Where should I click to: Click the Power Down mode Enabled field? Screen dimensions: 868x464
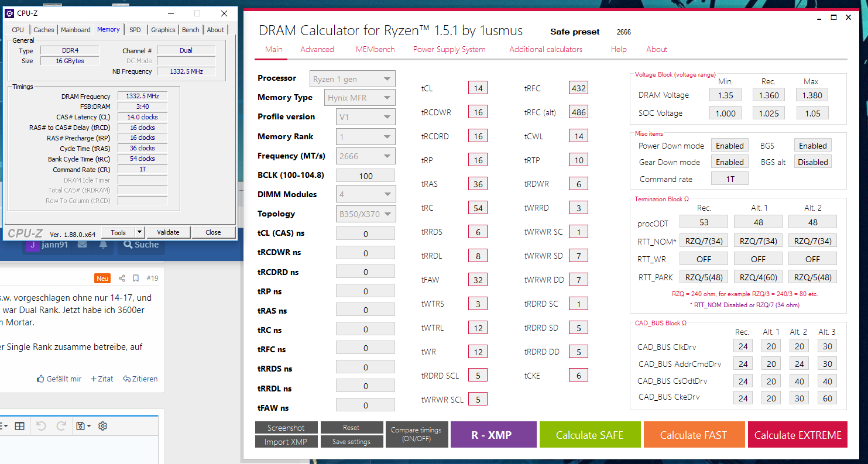tap(730, 146)
